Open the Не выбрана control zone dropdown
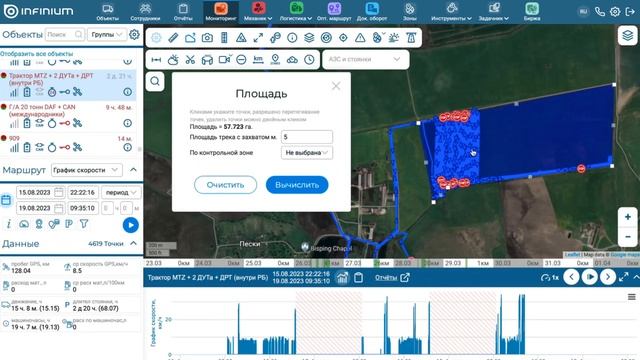This screenshot has height=360, width=640. coord(307,153)
